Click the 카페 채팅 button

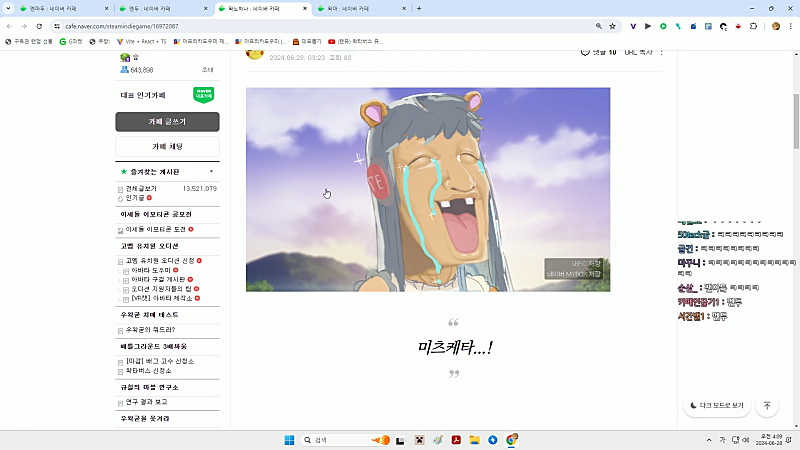click(167, 146)
